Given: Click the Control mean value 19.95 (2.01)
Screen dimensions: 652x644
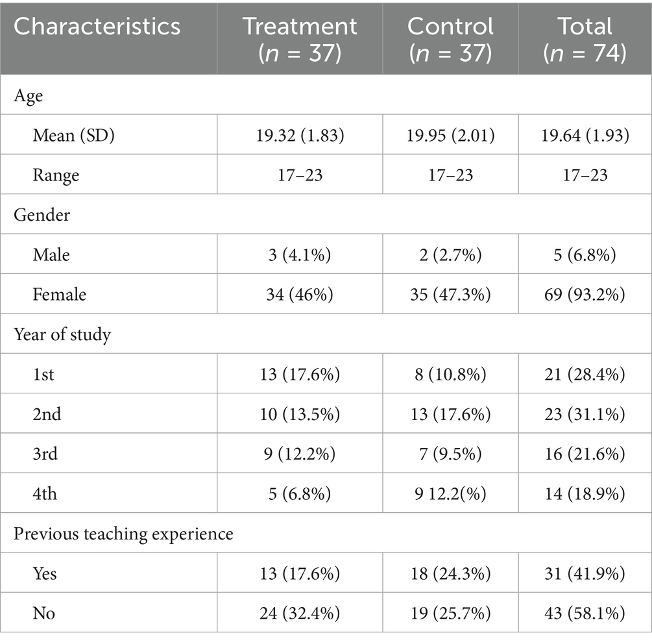Looking at the screenshot, I should (450, 135).
